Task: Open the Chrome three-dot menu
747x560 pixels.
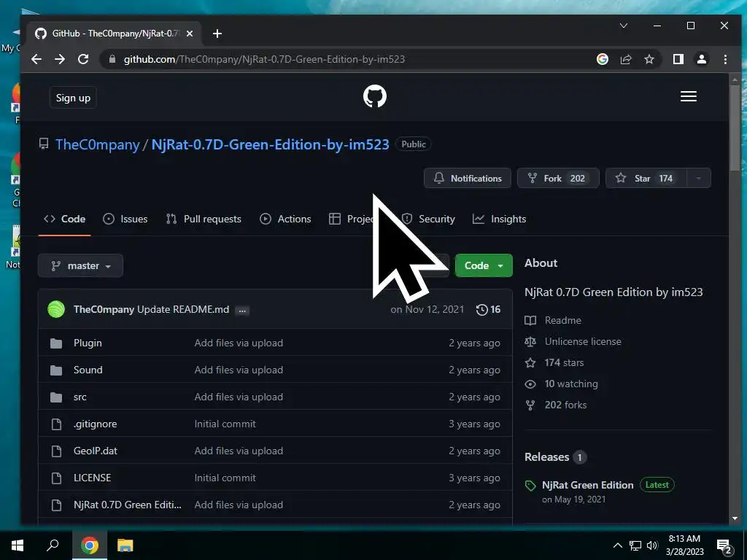Action: click(725, 59)
